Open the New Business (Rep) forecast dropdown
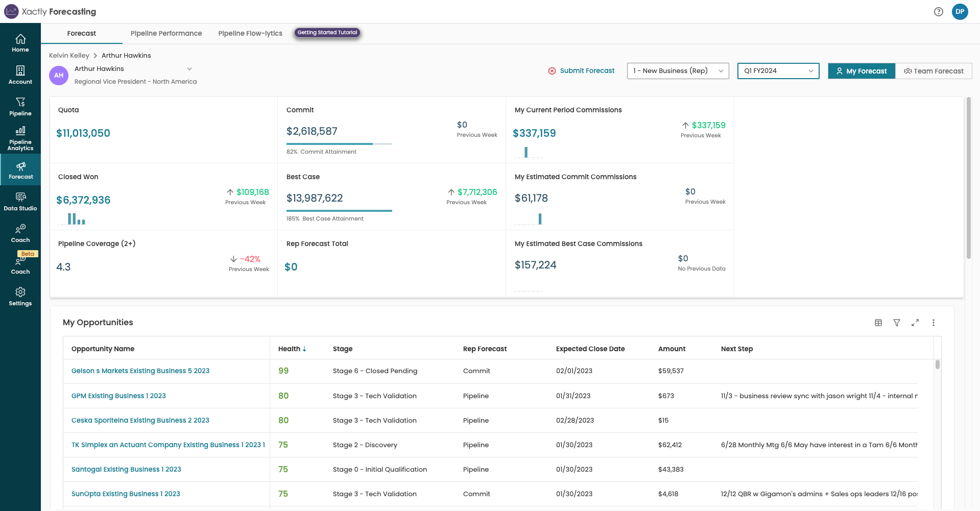 pyautogui.click(x=678, y=71)
